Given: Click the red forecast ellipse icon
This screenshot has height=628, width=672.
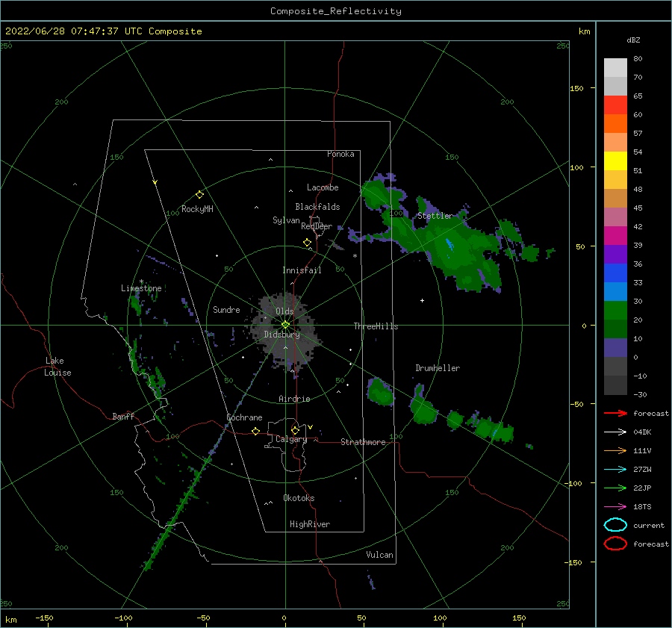Looking at the screenshot, I should pos(615,544).
